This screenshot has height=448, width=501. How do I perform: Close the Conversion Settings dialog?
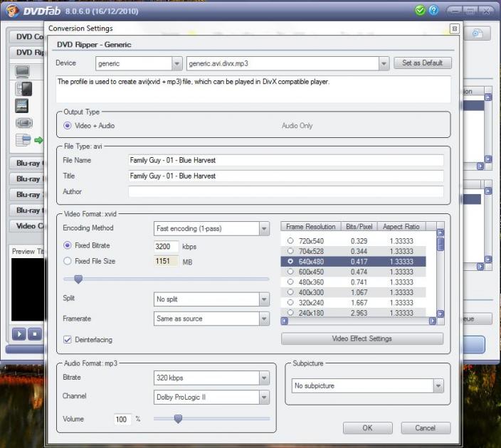coord(455,29)
